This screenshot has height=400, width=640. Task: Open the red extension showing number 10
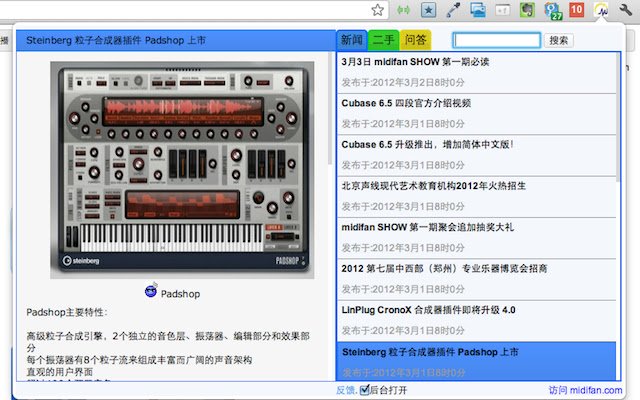click(x=576, y=10)
